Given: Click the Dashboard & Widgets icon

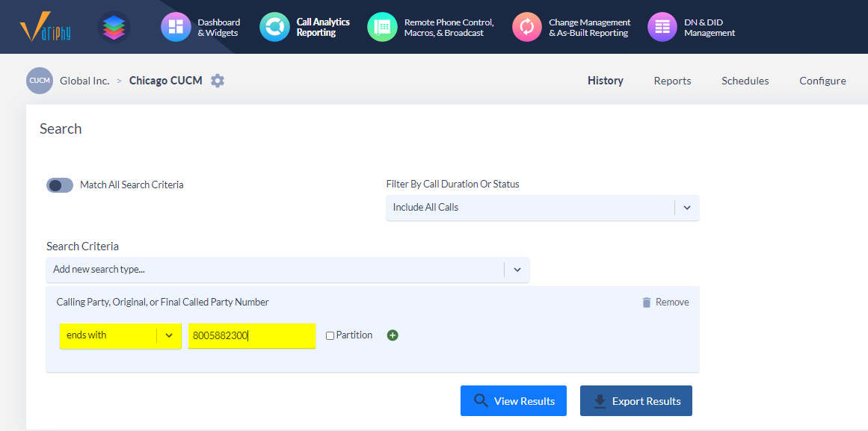Looking at the screenshot, I should [x=176, y=27].
